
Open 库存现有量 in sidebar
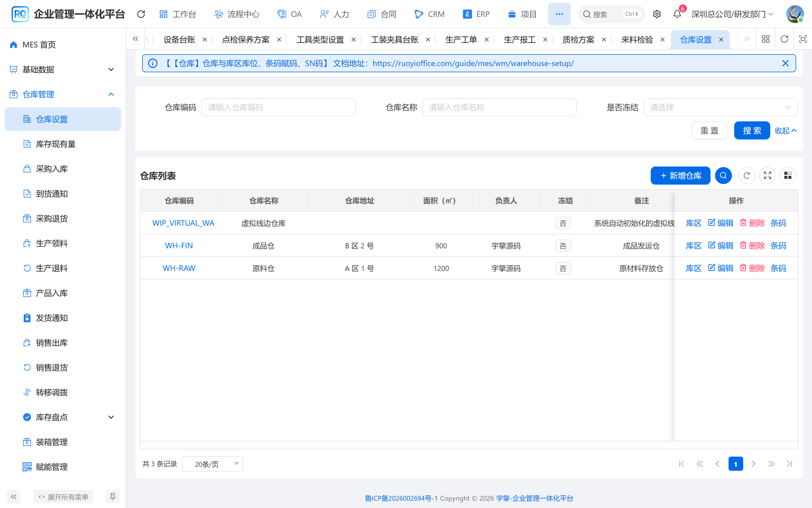(63, 144)
